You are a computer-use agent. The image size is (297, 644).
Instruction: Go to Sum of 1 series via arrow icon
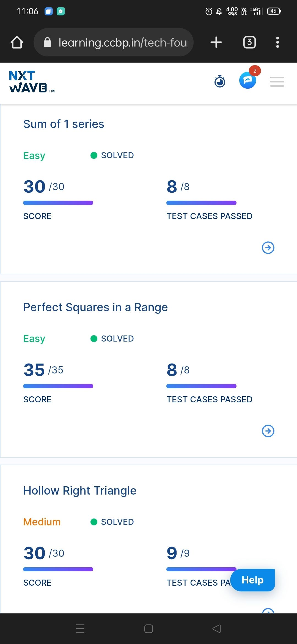pos(268,248)
